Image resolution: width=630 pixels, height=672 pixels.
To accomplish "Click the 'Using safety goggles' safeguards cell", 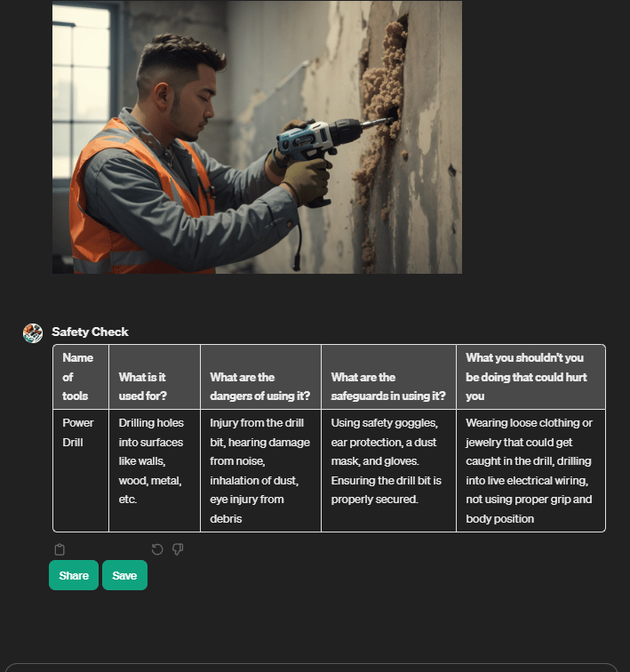I will (388, 470).
